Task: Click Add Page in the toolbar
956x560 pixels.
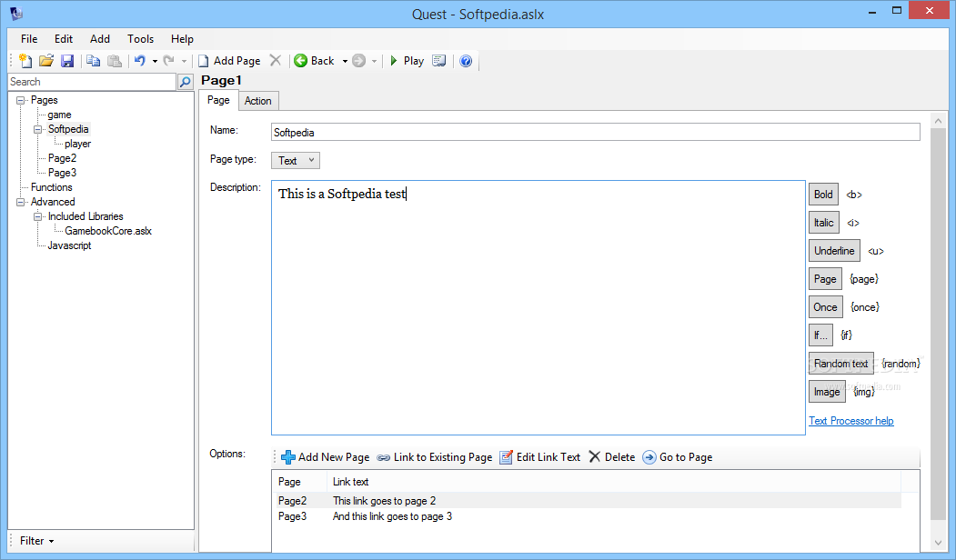Action: coord(229,60)
